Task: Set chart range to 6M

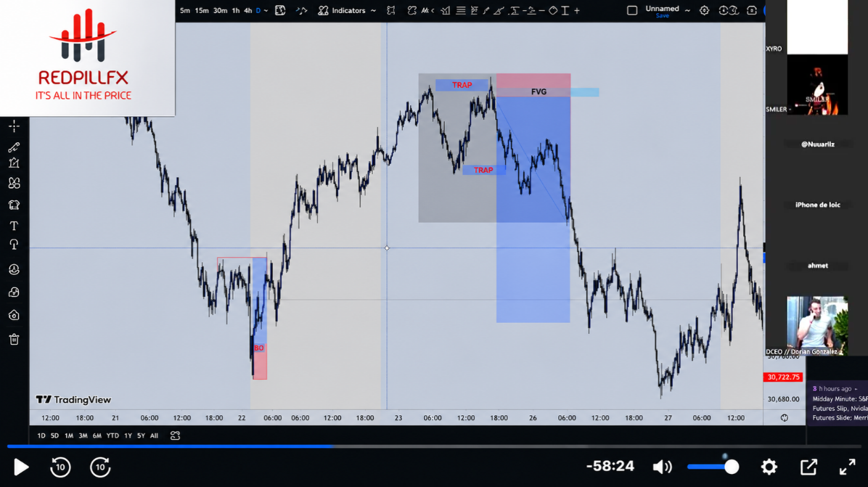Action: 97,435
